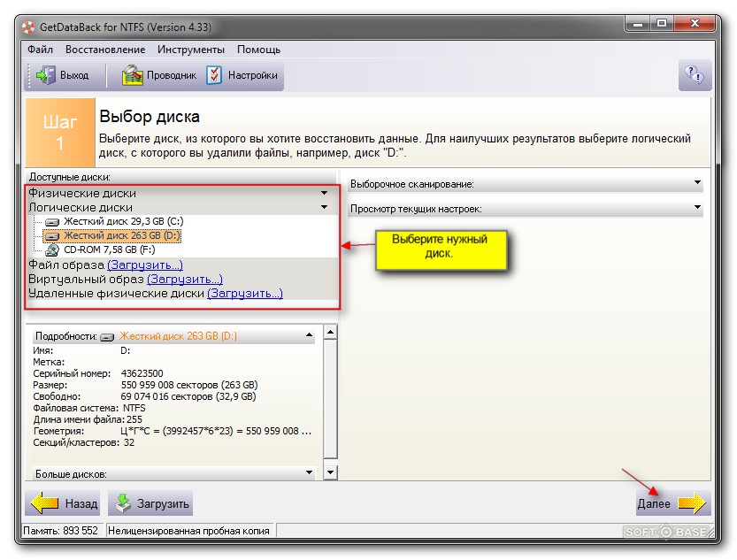Viewport: 737px width, 560px height.
Task: Open the Помощь menu
Action: pos(258,50)
